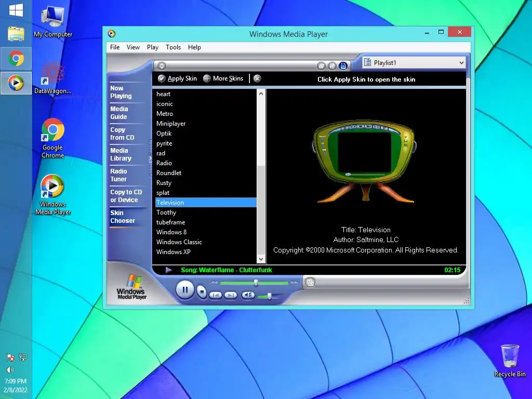The height and width of the screenshot is (399, 532).
Task: Open the View menu
Action: pos(133,47)
